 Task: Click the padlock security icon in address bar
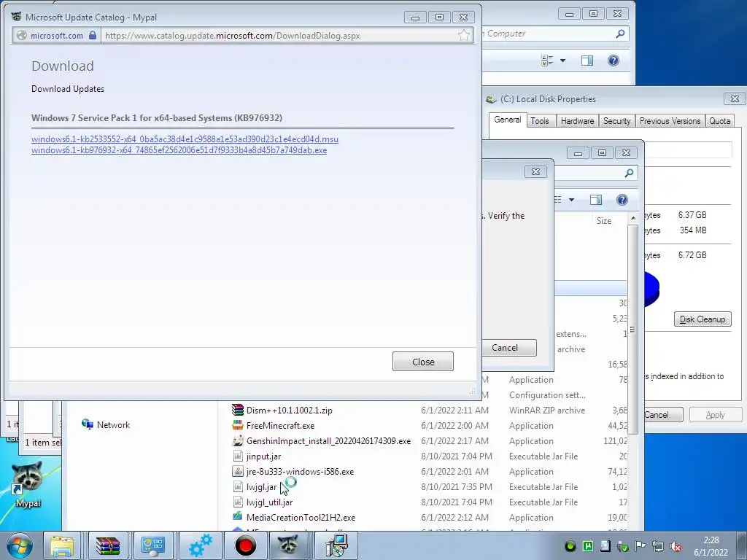pyautogui.click(x=93, y=35)
